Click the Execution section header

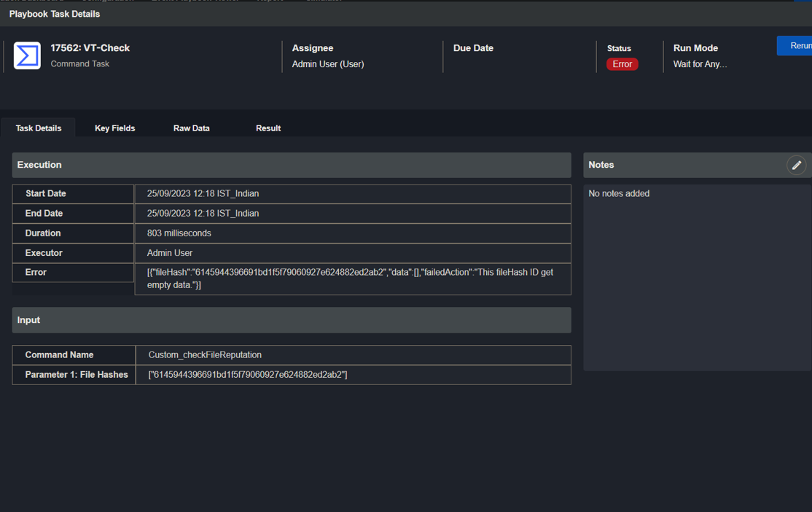coord(292,165)
